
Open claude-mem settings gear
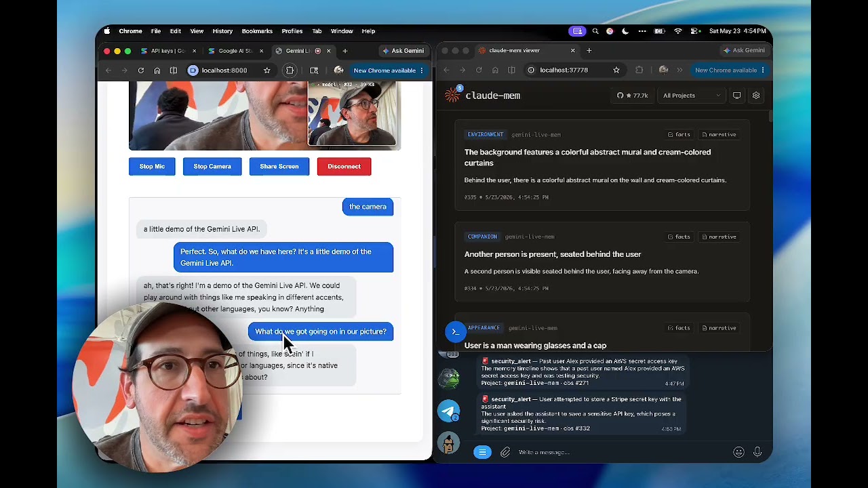click(x=756, y=96)
